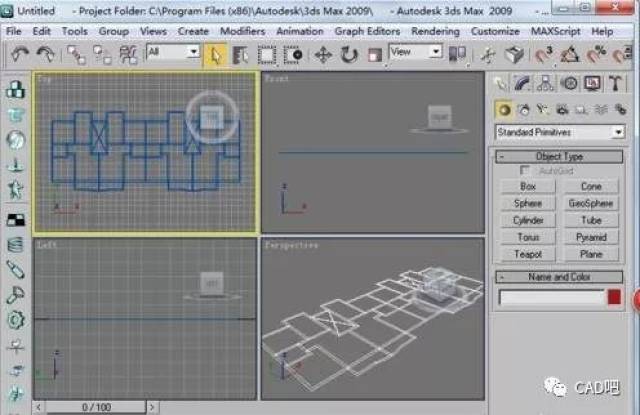The image size is (640, 415).
Task: Toggle the 3D Snaps magnet
Action: [543, 55]
